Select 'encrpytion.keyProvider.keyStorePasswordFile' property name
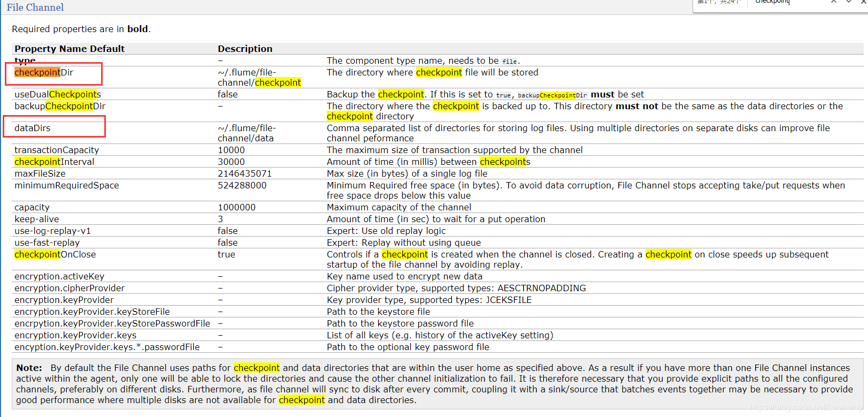The image size is (868, 417). click(x=112, y=323)
